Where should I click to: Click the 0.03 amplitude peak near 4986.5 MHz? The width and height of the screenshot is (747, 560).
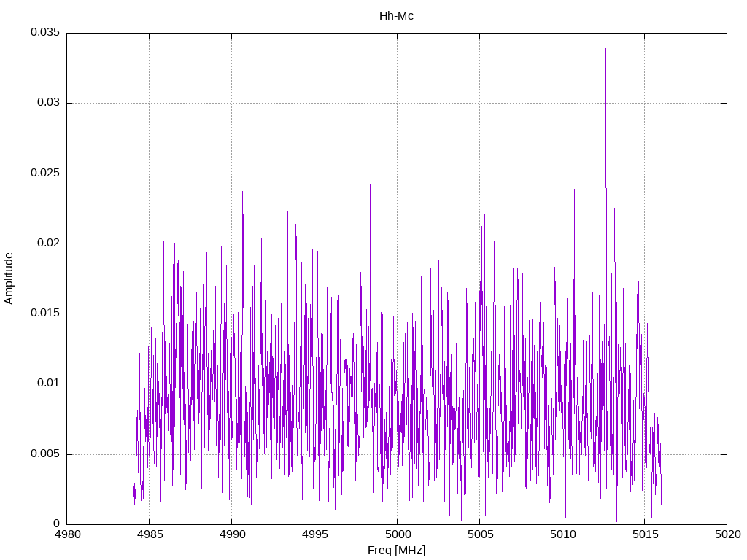[x=174, y=104]
